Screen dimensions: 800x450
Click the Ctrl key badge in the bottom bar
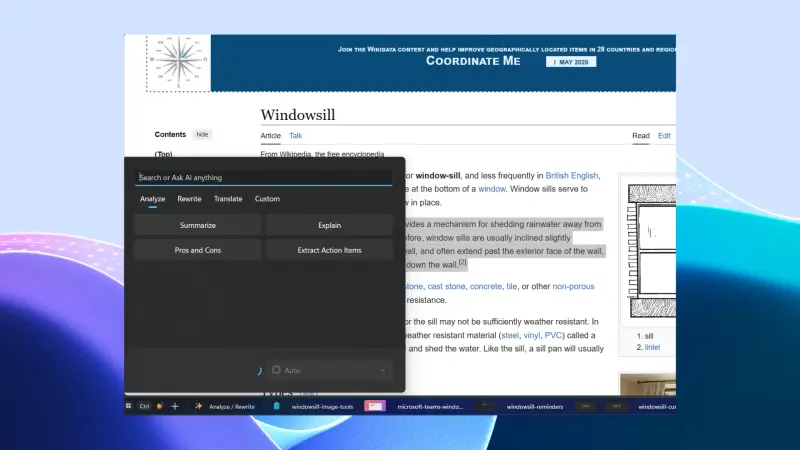click(144, 406)
